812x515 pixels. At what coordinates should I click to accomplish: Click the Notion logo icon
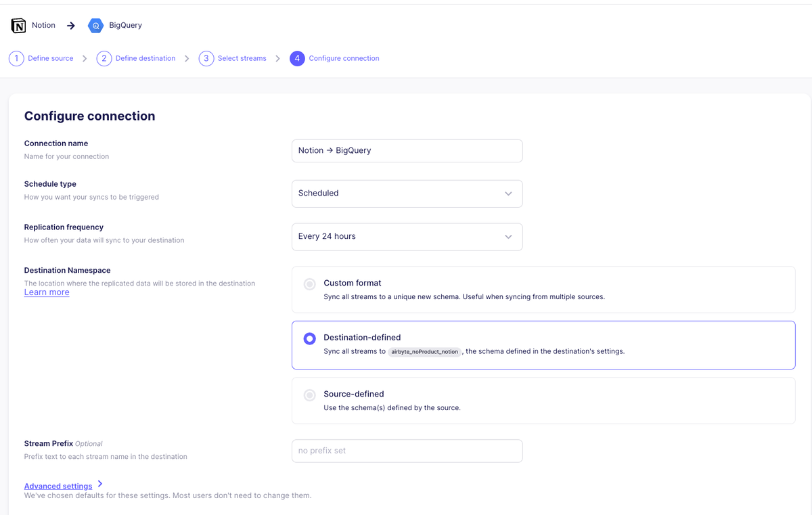coord(18,26)
